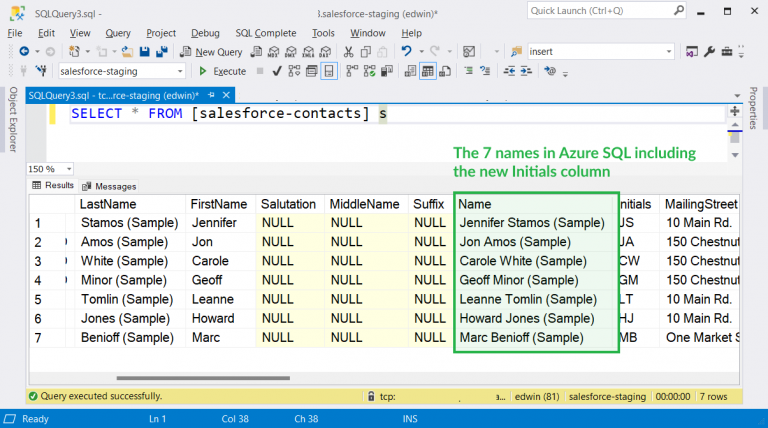
Task: Click the Save file icon
Action: coord(145,52)
